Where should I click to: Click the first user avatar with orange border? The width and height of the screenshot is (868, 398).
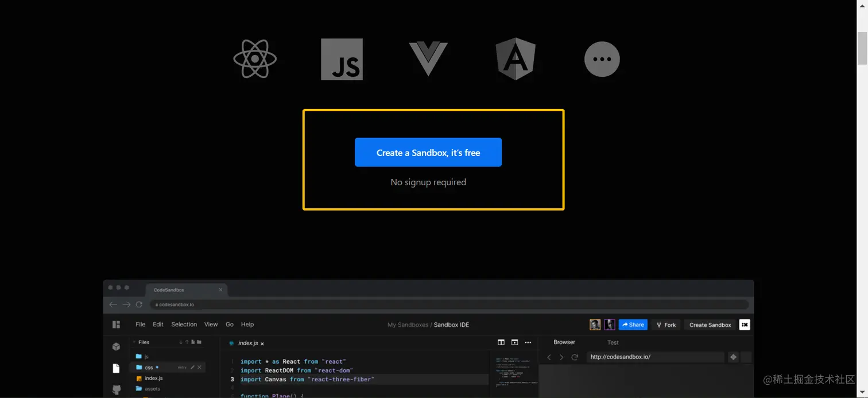(x=595, y=325)
